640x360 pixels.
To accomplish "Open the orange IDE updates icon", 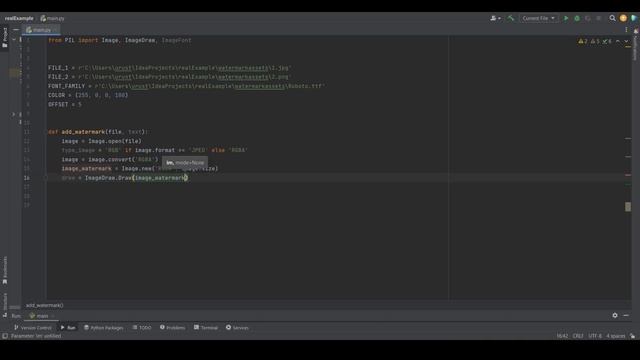I will [623, 18].
